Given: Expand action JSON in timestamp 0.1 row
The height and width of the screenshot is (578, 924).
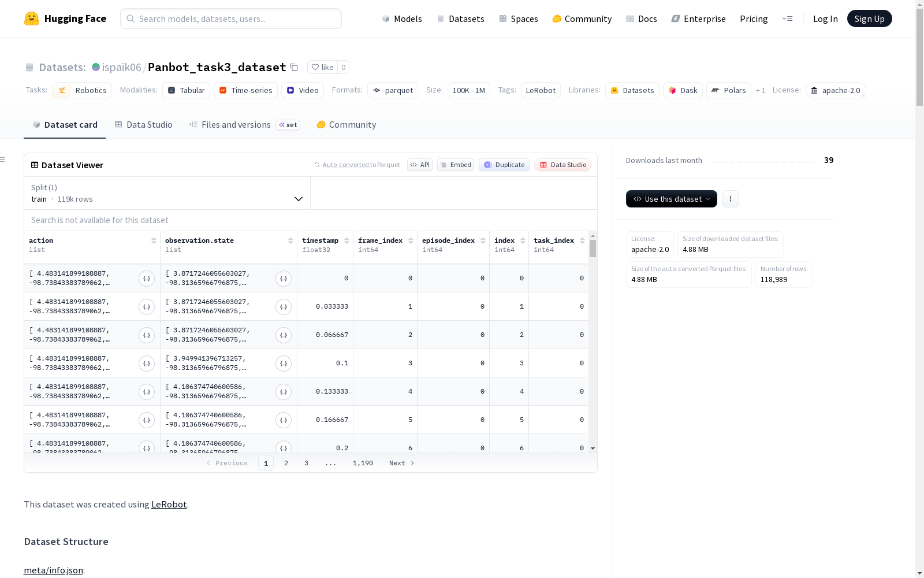Looking at the screenshot, I should (x=147, y=364).
